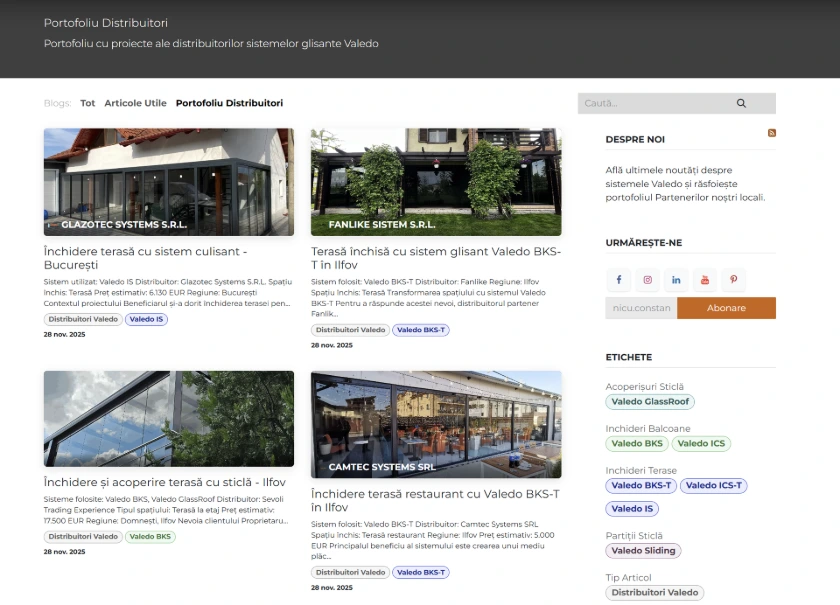Open the Facebook social icon

pyautogui.click(x=618, y=280)
